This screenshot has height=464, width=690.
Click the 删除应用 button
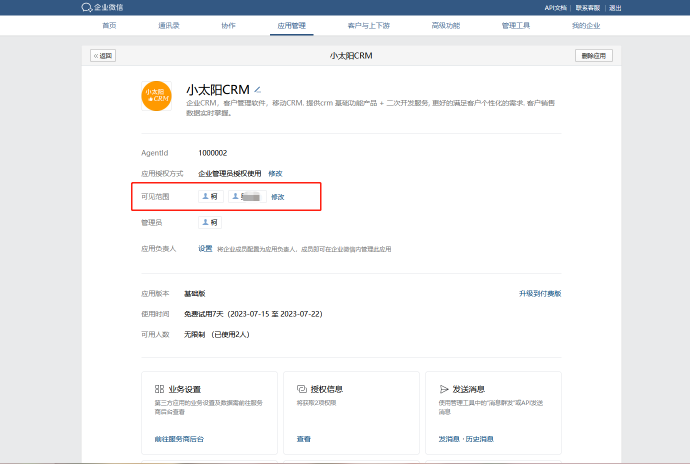coord(594,56)
